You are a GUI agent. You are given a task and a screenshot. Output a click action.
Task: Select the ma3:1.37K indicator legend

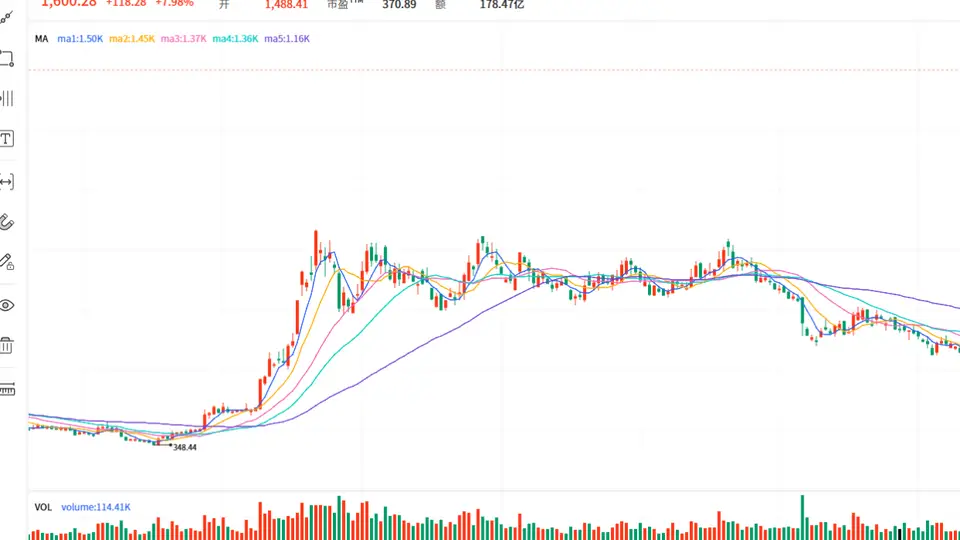tap(184, 39)
